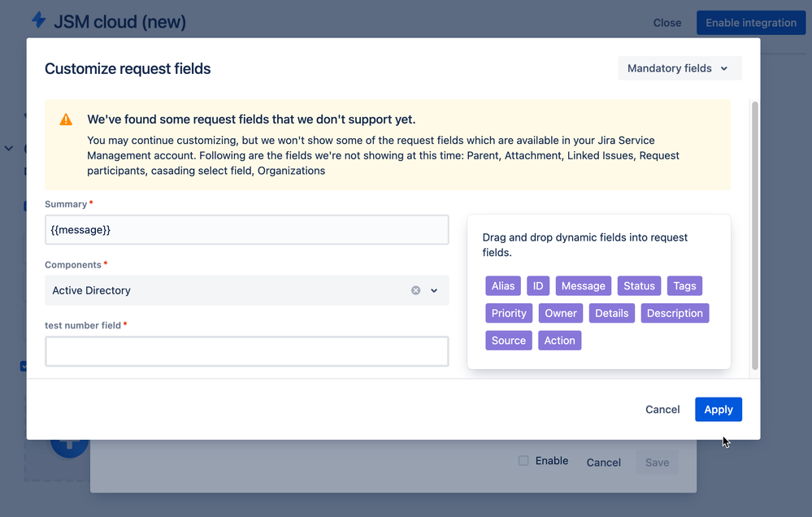
Task: Click the Customize request fields heading
Action: click(128, 68)
